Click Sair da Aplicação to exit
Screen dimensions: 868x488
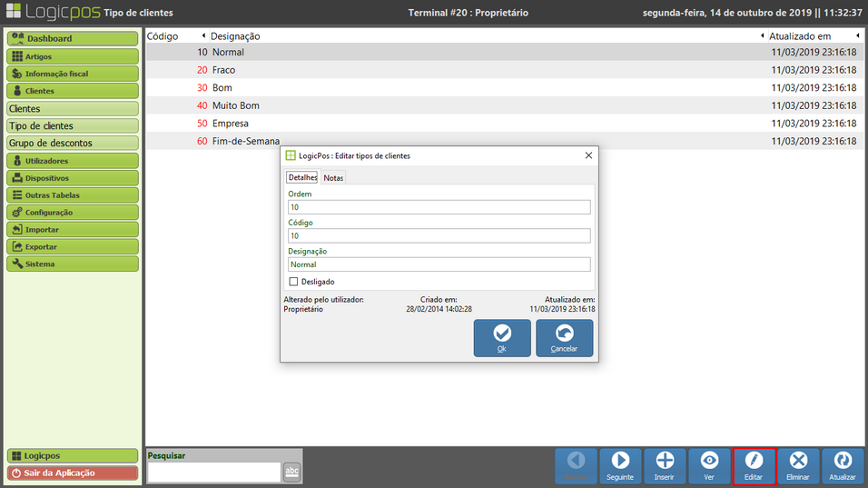73,473
